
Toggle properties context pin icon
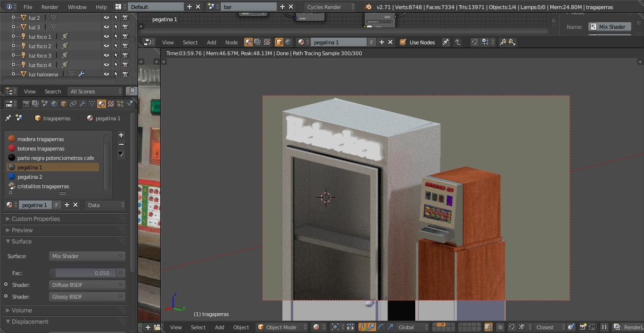click(x=8, y=118)
